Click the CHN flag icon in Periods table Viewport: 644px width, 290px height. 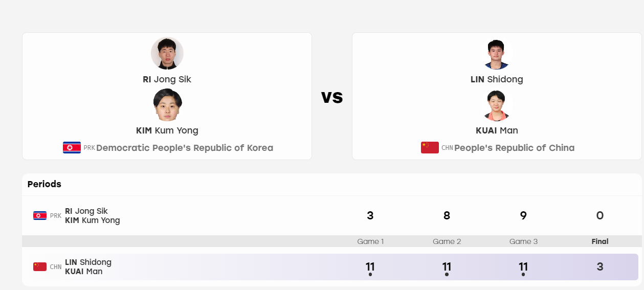40,266
